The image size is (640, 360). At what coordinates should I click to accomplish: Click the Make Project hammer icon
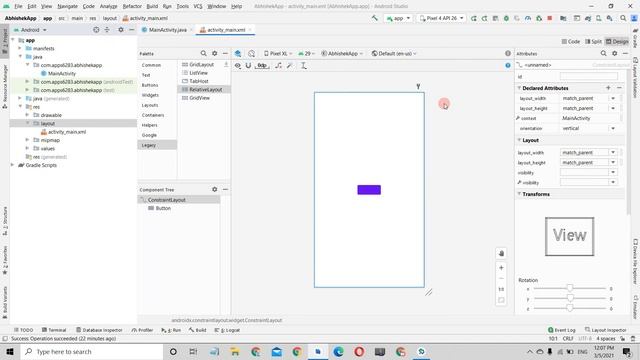pos(374,18)
